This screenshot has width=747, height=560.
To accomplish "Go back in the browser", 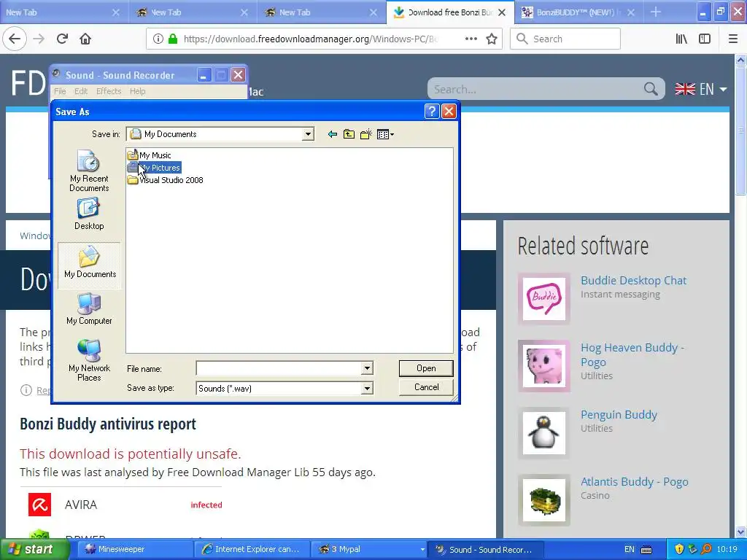I will (x=15, y=39).
